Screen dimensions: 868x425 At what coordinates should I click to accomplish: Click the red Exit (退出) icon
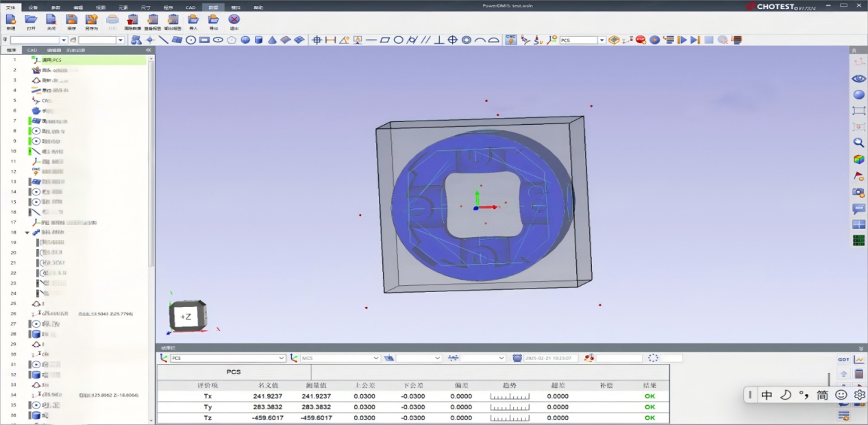234,20
